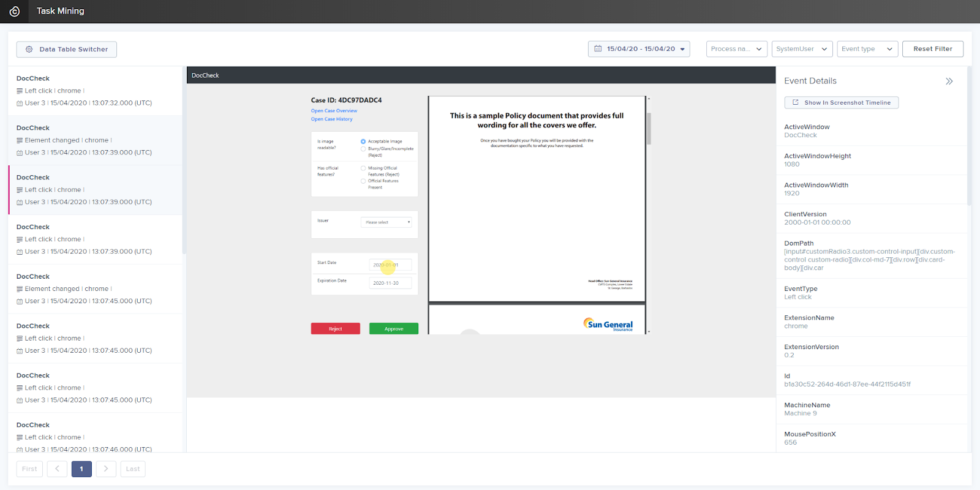Click the Event Details panel scrollbar
980x490 pixels.
(x=970, y=136)
